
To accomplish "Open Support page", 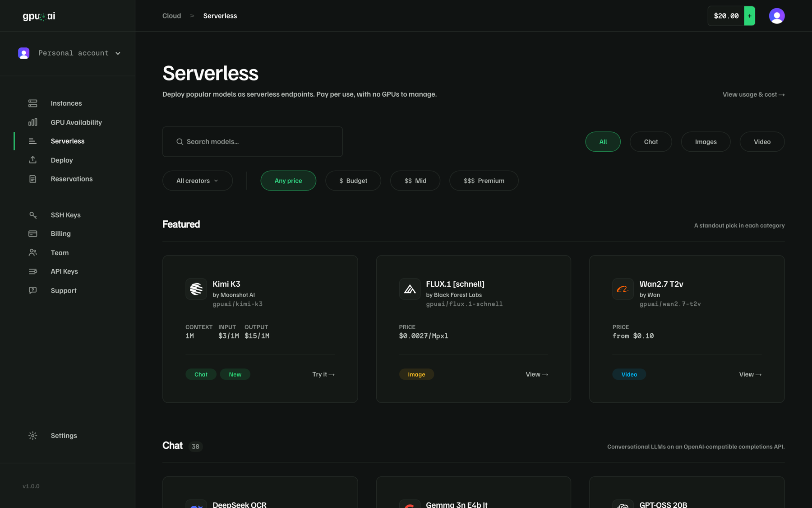I will (64, 290).
